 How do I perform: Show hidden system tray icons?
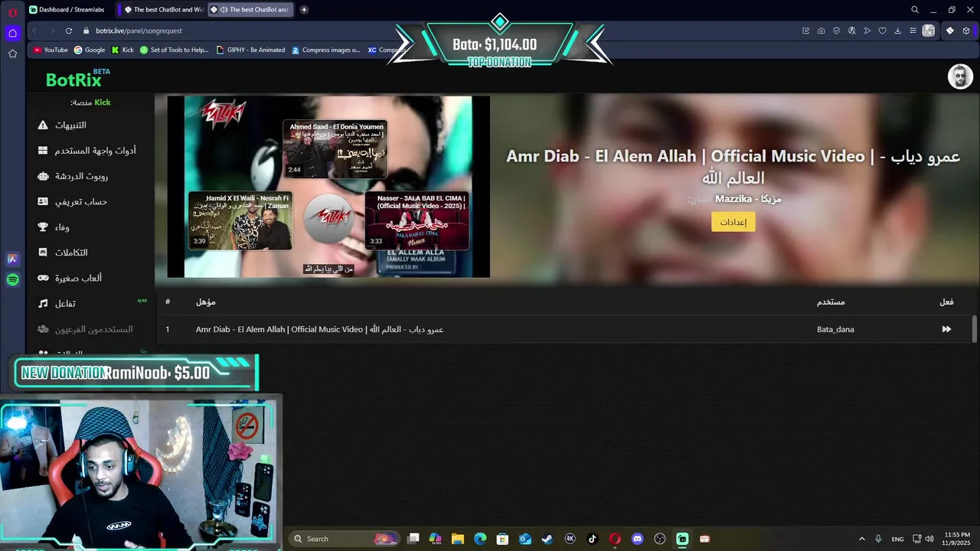coord(861,539)
